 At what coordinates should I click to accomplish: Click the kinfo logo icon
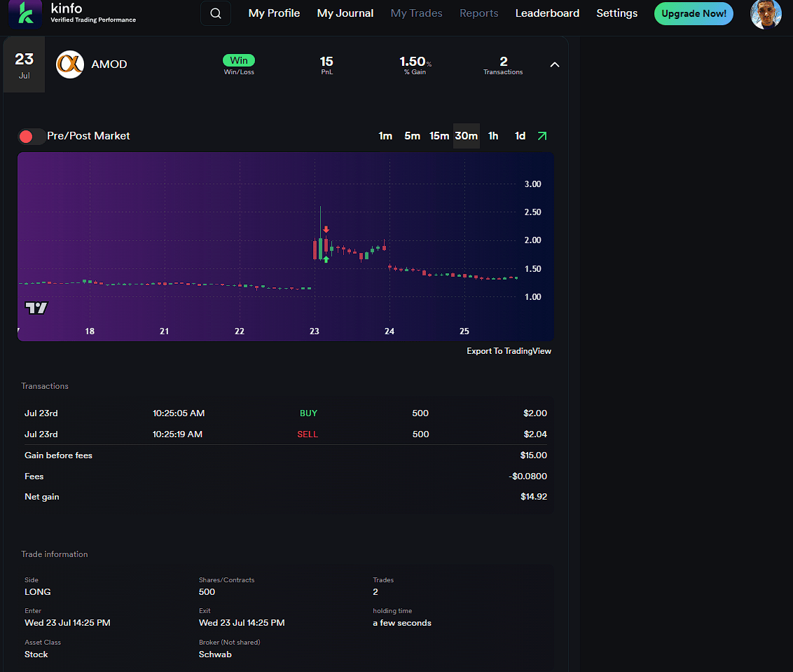coord(25,14)
